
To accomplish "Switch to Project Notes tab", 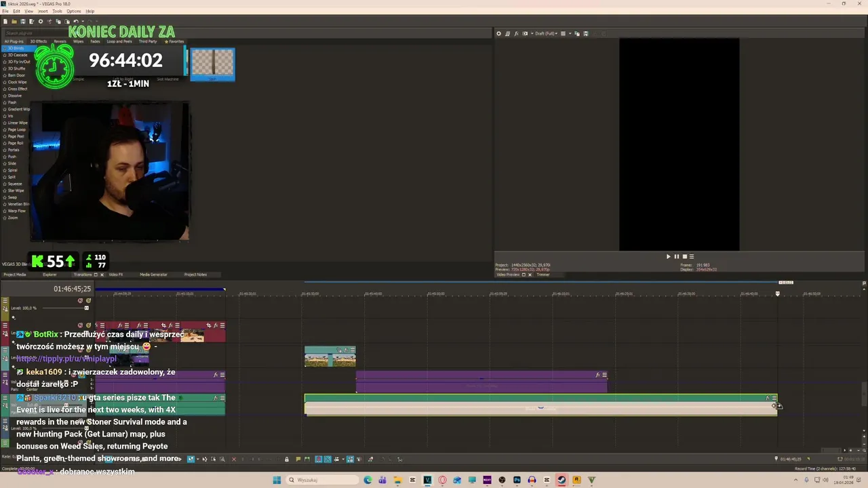I will [195, 274].
